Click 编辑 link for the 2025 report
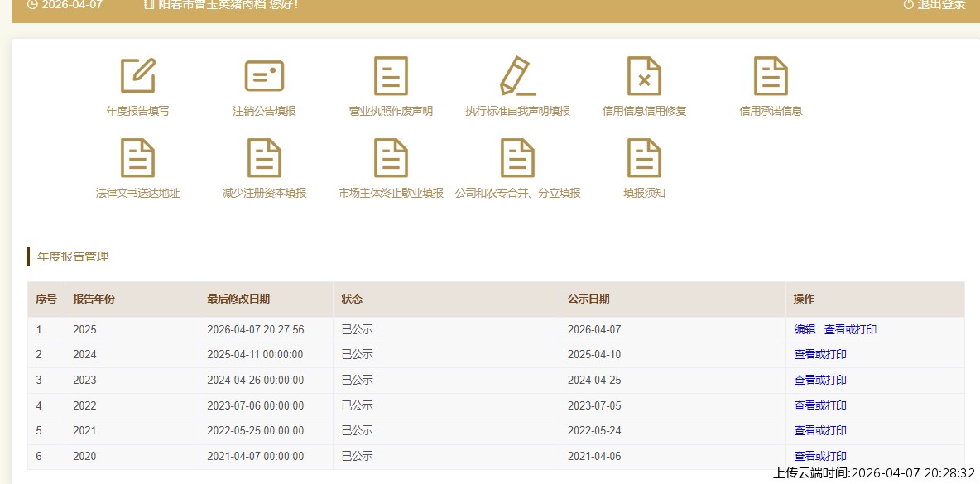Image resolution: width=980 pixels, height=484 pixels. 805,329
